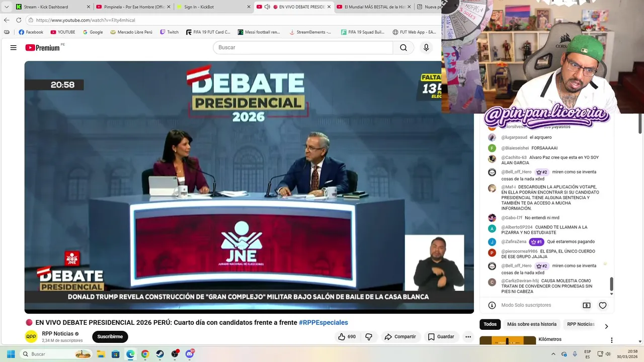The width and height of the screenshot is (644, 362).
Task: Open the RPP Noticias channel name
Action: 58,334
